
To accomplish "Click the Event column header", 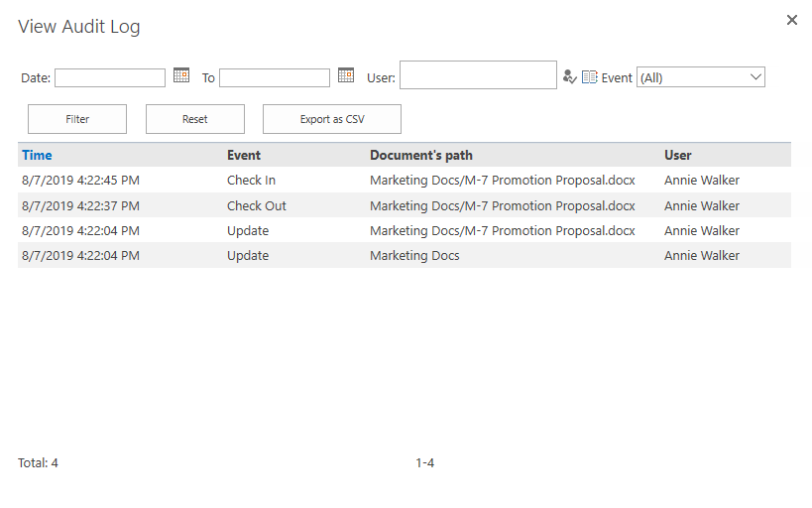I will [x=243, y=155].
